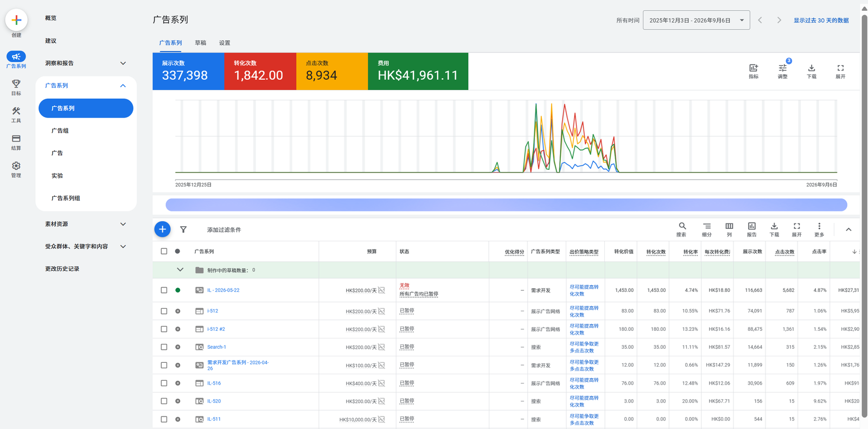868x429 pixels.
Task: Collapse the table toolbar with the chevron
Action: pyautogui.click(x=848, y=229)
